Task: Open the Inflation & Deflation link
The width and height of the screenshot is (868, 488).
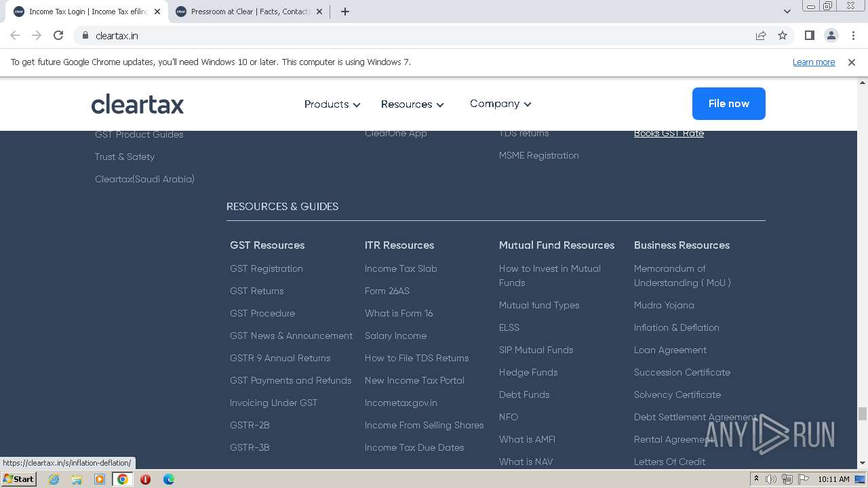Action: pos(677,327)
